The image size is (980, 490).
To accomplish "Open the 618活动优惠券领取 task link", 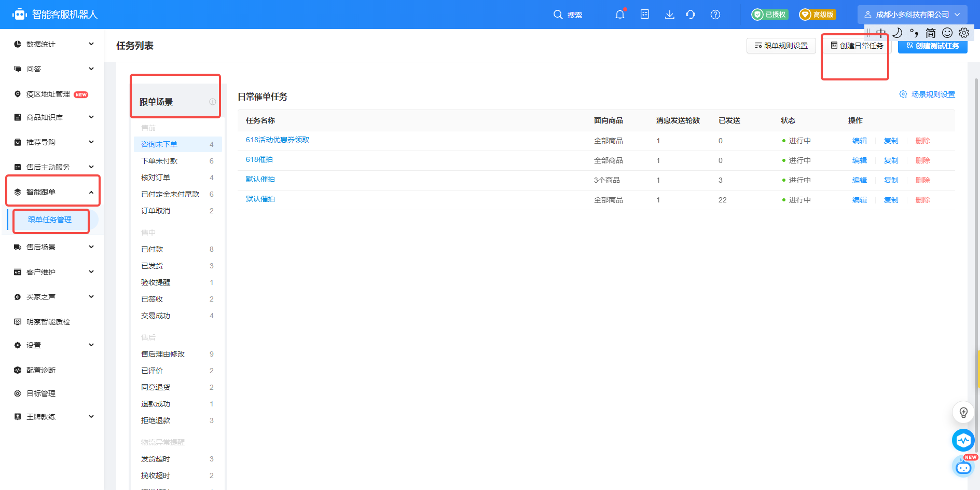I will click(x=278, y=140).
